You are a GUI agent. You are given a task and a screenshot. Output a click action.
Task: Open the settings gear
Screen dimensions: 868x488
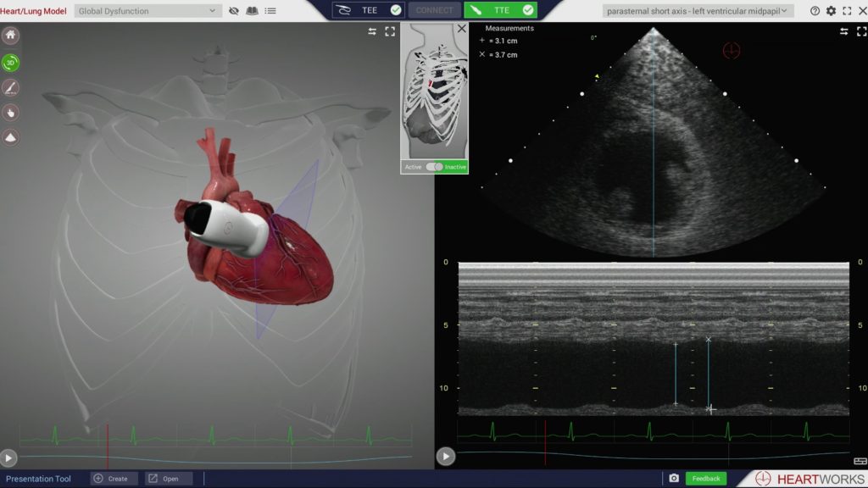pos(831,11)
